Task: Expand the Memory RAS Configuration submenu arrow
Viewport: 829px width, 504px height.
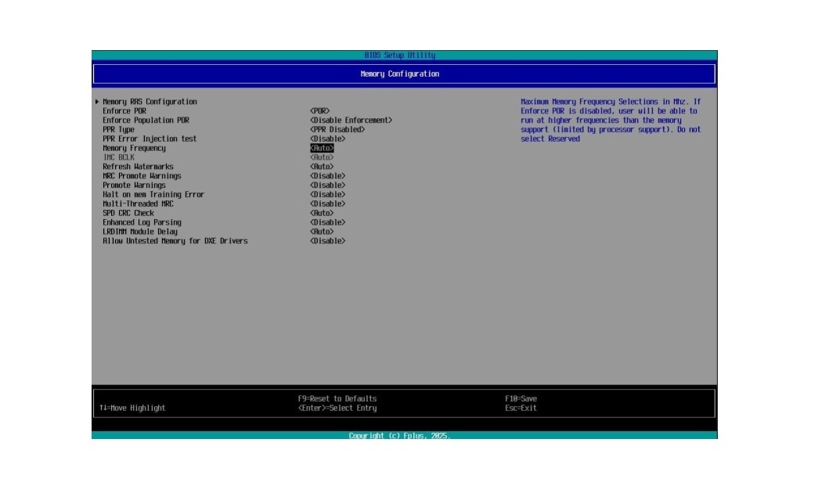Action: pyautogui.click(x=97, y=102)
